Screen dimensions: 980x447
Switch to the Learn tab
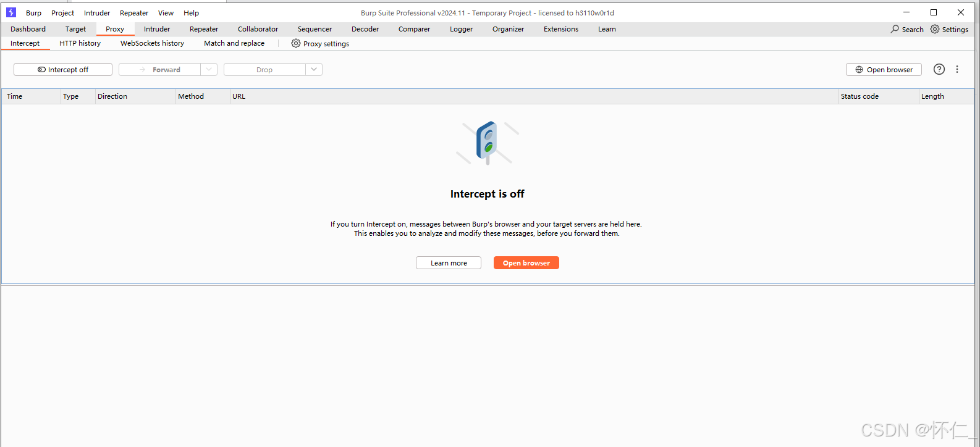pyautogui.click(x=607, y=29)
